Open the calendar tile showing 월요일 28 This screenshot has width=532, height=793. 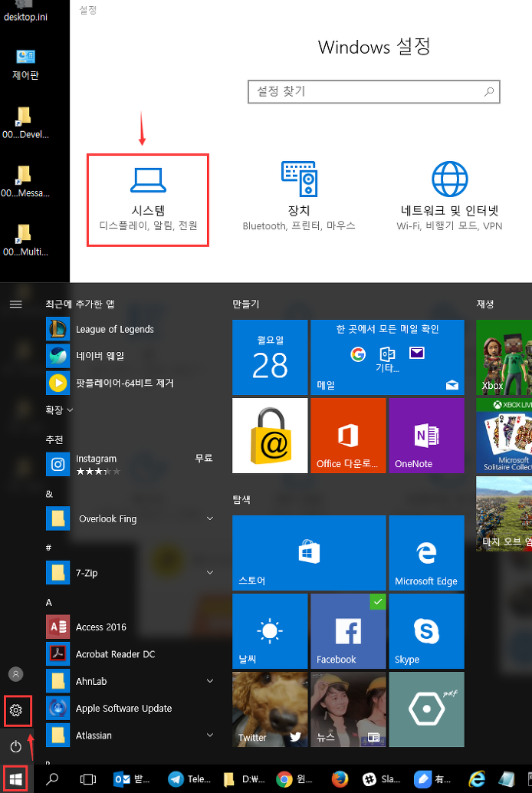click(x=270, y=357)
